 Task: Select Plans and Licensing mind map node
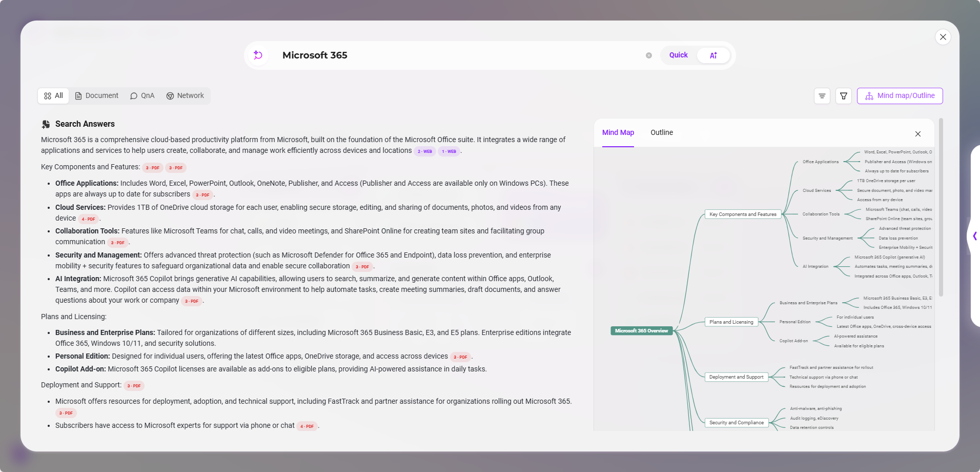coord(731,322)
